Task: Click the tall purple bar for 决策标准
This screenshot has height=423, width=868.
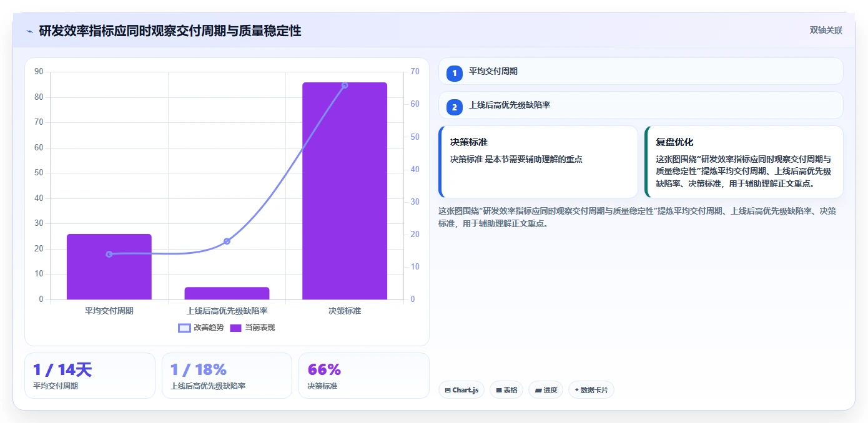Action: pos(345,191)
